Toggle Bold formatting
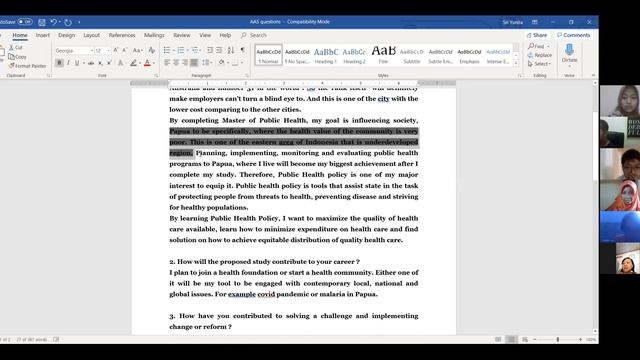 tap(59, 63)
